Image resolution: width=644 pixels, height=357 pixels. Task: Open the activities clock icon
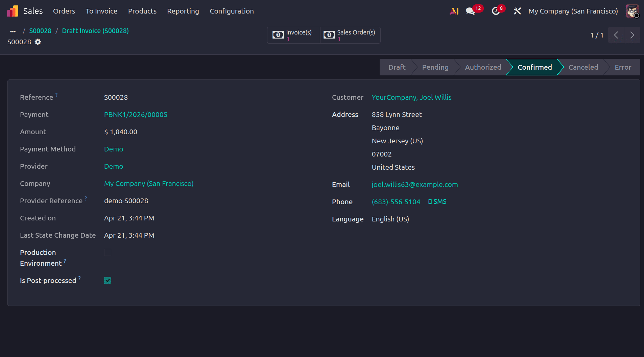[496, 11]
